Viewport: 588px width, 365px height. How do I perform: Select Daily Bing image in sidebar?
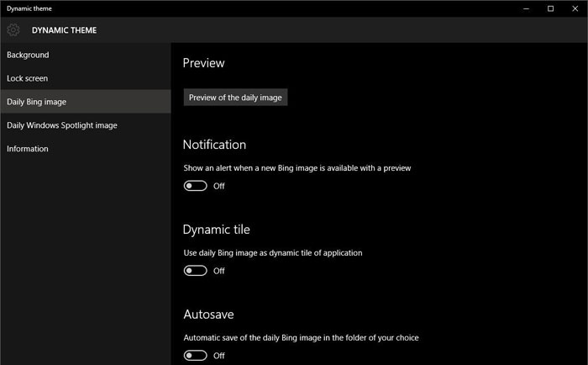point(36,102)
